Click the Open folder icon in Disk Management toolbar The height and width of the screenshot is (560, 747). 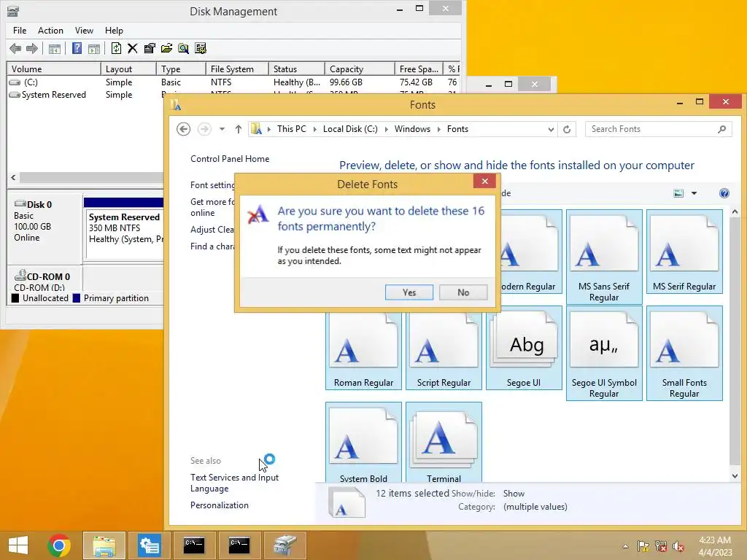pyautogui.click(x=166, y=48)
